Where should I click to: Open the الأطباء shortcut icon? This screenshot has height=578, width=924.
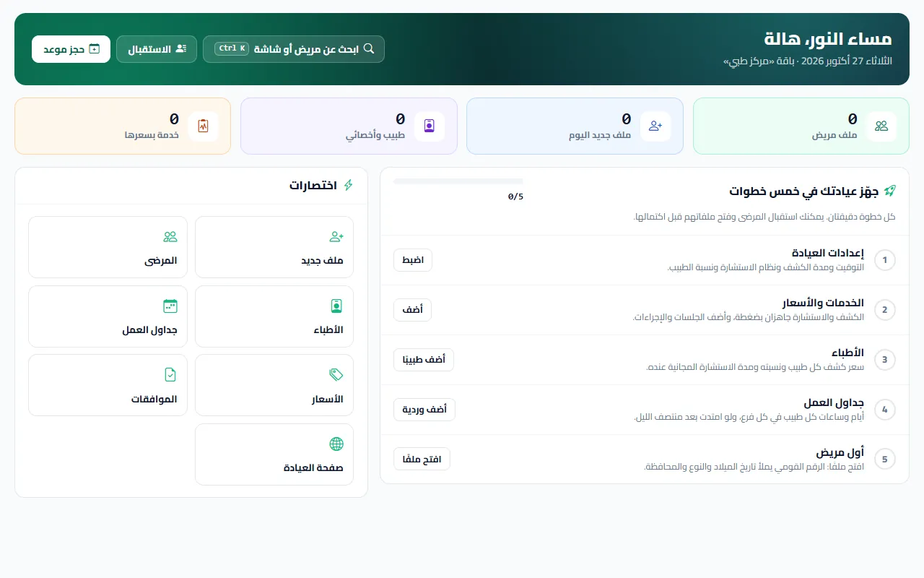coord(336,306)
